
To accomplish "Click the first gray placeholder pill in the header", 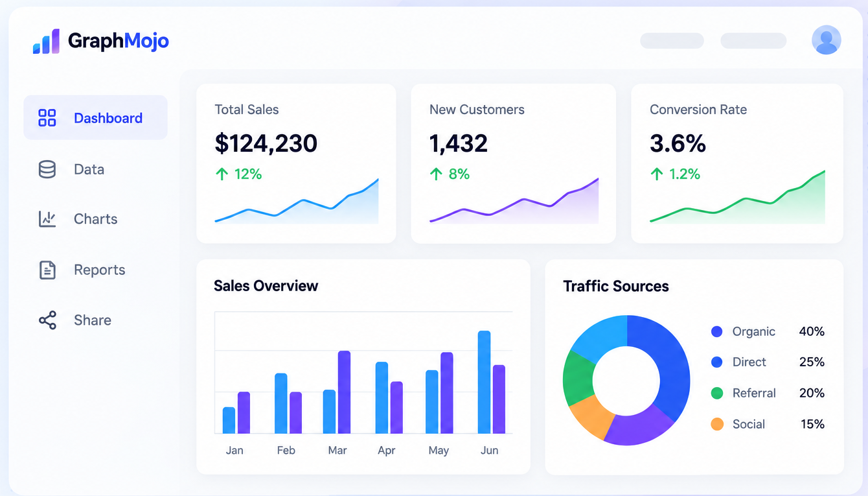I will click(672, 41).
